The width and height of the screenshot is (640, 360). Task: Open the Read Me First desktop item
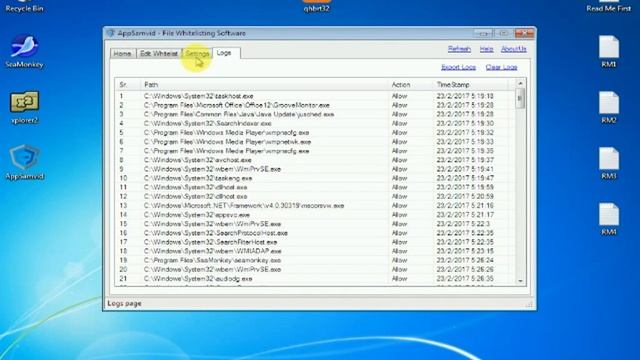click(609, 6)
